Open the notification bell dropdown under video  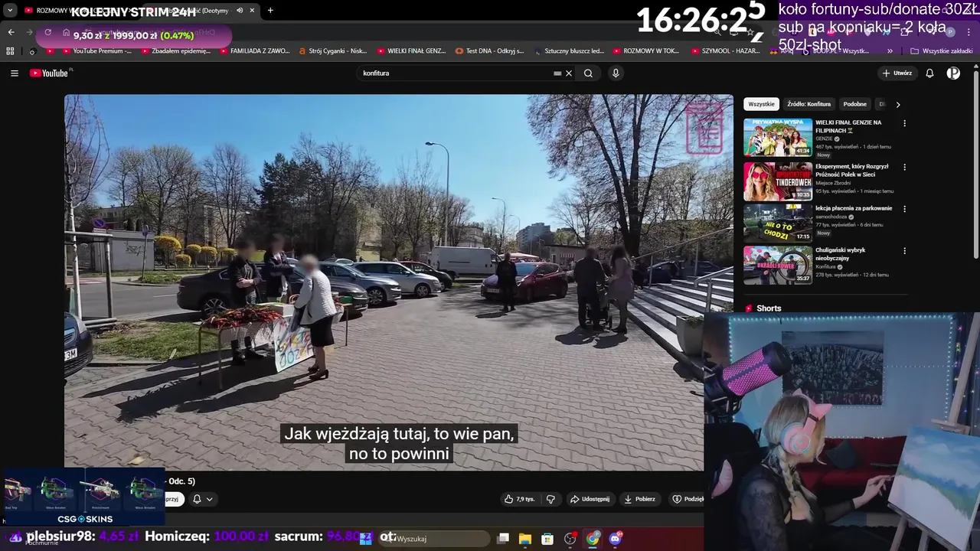[203, 499]
